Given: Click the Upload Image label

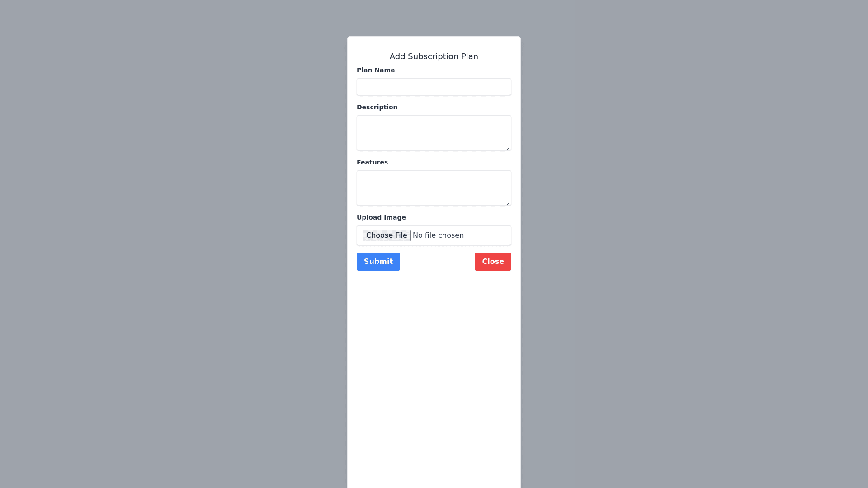Looking at the screenshot, I should pos(381,217).
